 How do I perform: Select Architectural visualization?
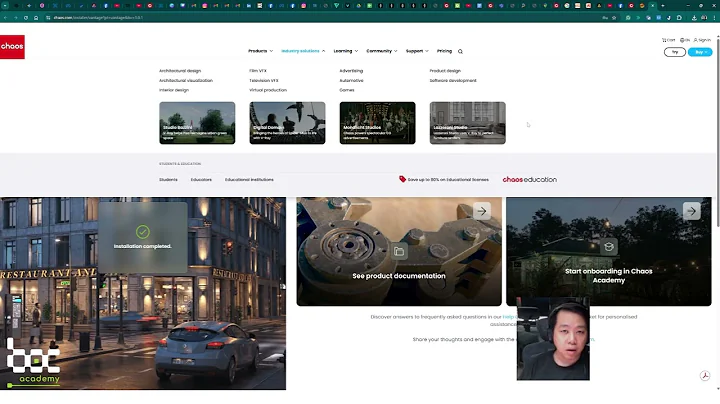(186, 80)
